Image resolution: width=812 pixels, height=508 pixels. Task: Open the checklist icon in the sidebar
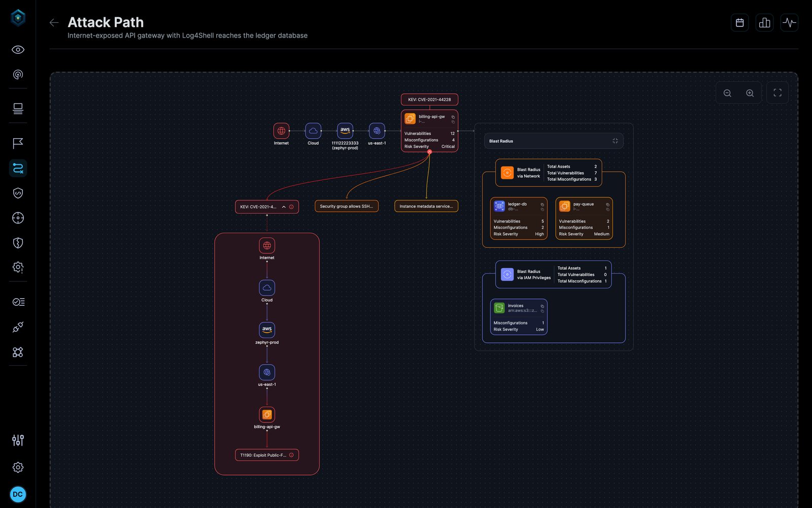click(x=18, y=302)
